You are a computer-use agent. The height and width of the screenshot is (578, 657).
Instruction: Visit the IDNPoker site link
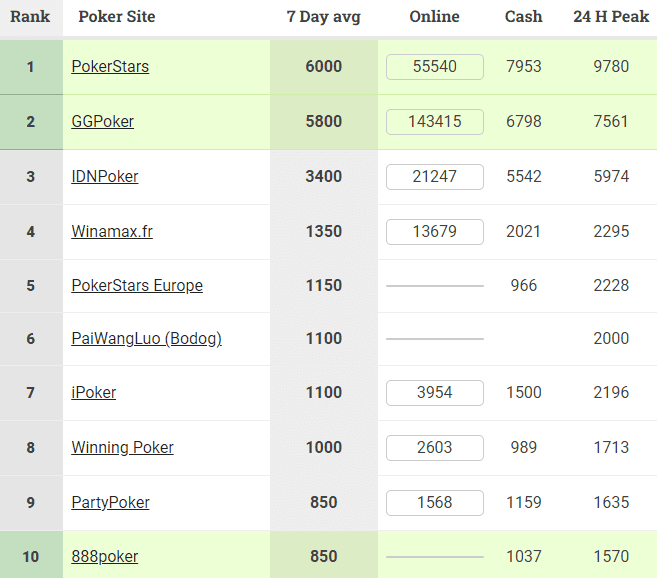[105, 176]
